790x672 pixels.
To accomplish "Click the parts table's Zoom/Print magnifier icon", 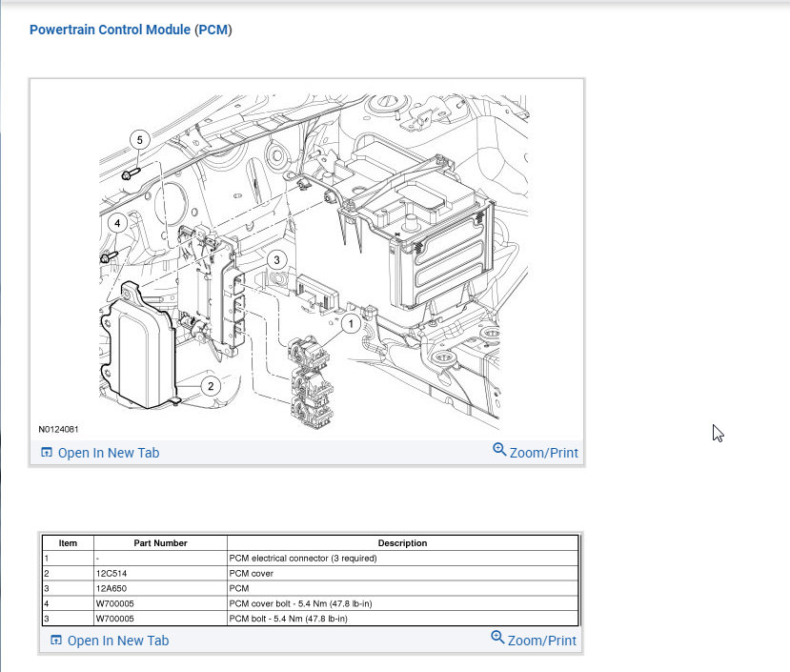I will 497,637.
